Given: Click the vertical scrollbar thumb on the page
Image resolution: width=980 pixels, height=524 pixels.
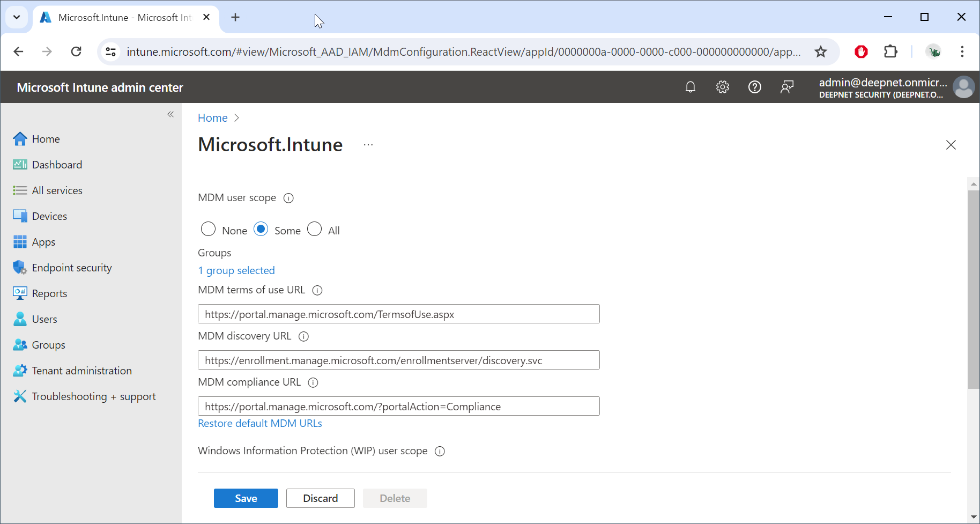Looking at the screenshot, I should (x=974, y=290).
